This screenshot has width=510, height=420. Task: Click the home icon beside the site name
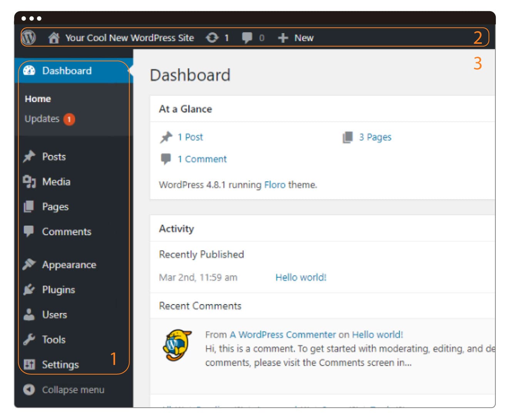54,38
